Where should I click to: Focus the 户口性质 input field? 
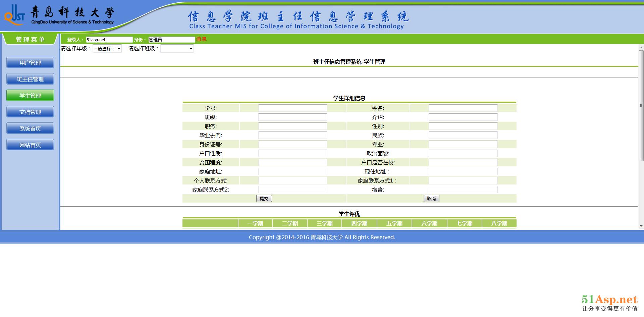[292, 153]
